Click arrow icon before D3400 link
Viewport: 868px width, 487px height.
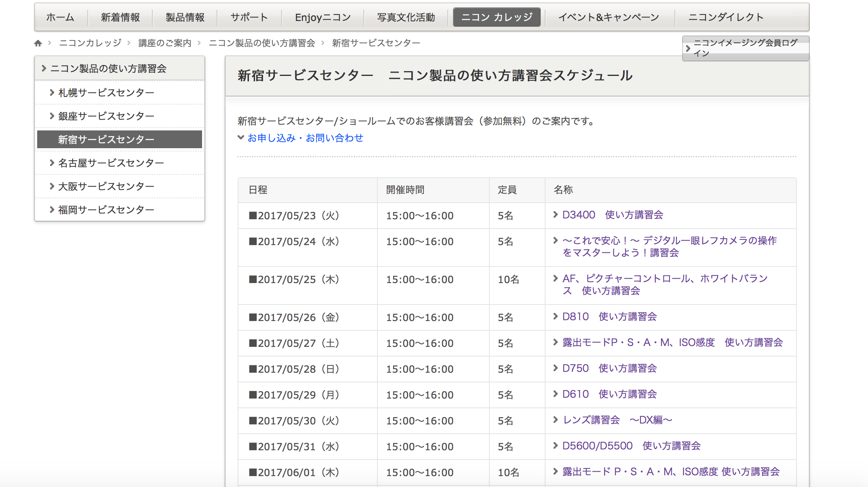click(x=556, y=214)
